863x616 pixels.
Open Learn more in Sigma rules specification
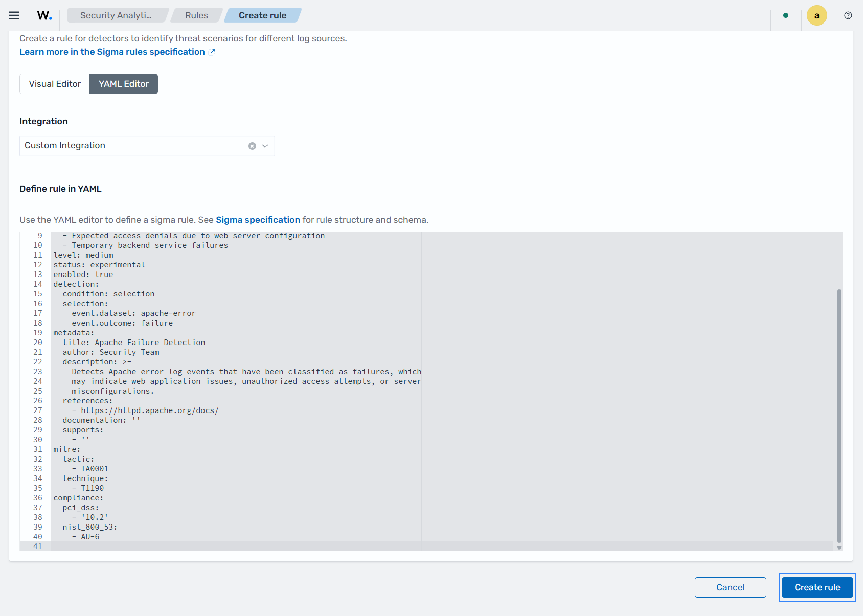tap(112, 52)
